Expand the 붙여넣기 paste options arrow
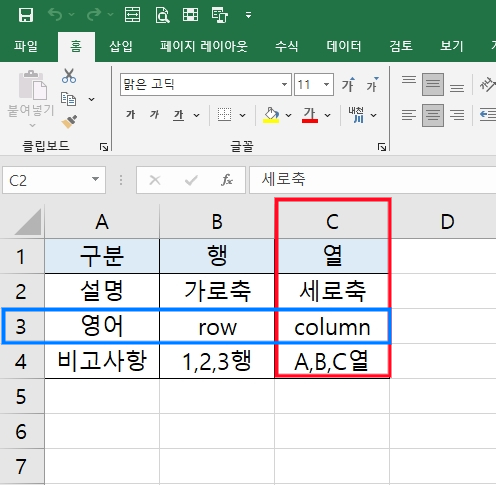The image size is (496, 485). click(32, 125)
